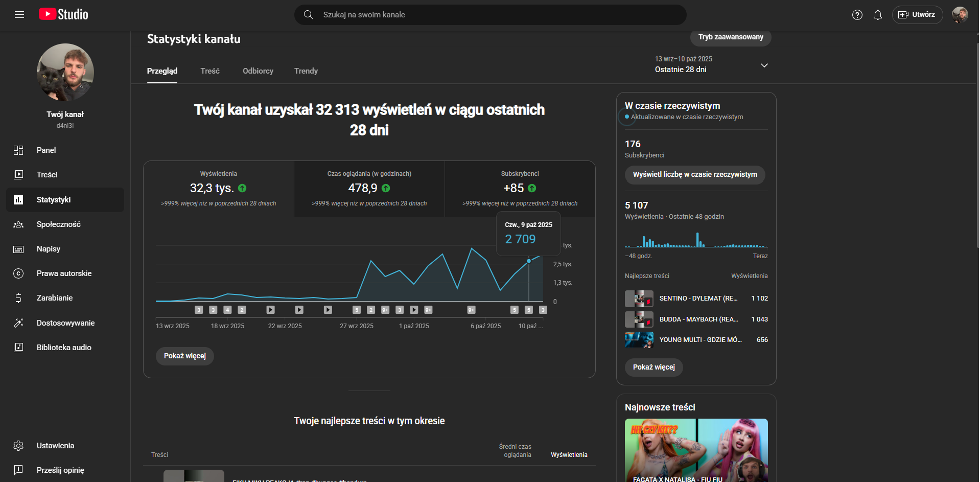
Task: Open the notifications bell
Action: (x=877, y=15)
